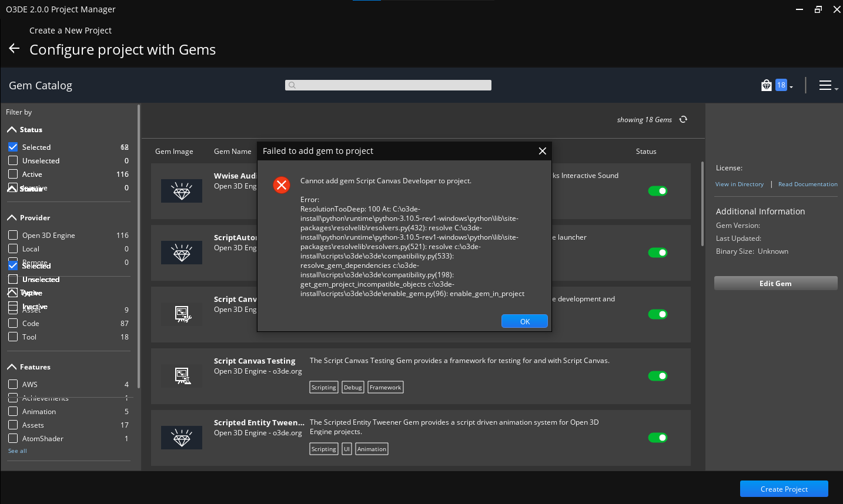Uncheck the Selected status filter
This screenshot has width=843, height=504.
pos(14,147)
